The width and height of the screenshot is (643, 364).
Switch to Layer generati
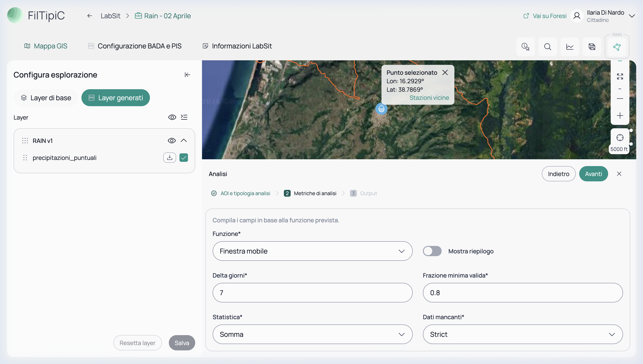(116, 98)
